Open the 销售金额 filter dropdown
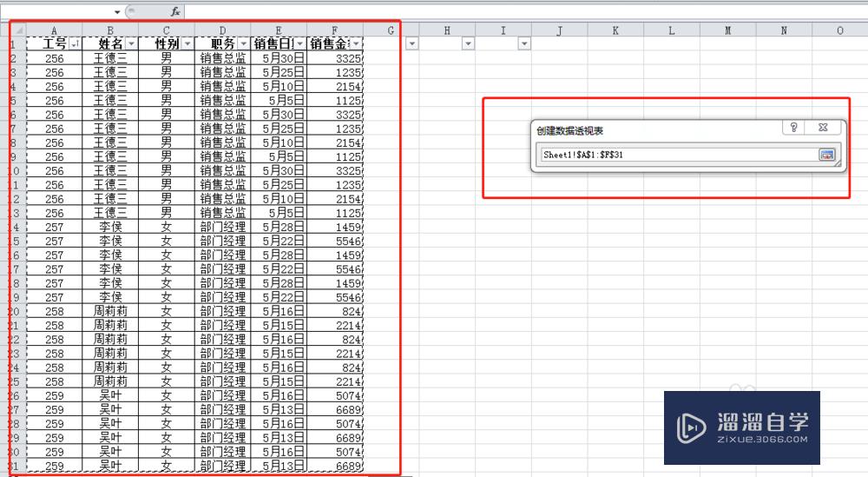 point(356,43)
